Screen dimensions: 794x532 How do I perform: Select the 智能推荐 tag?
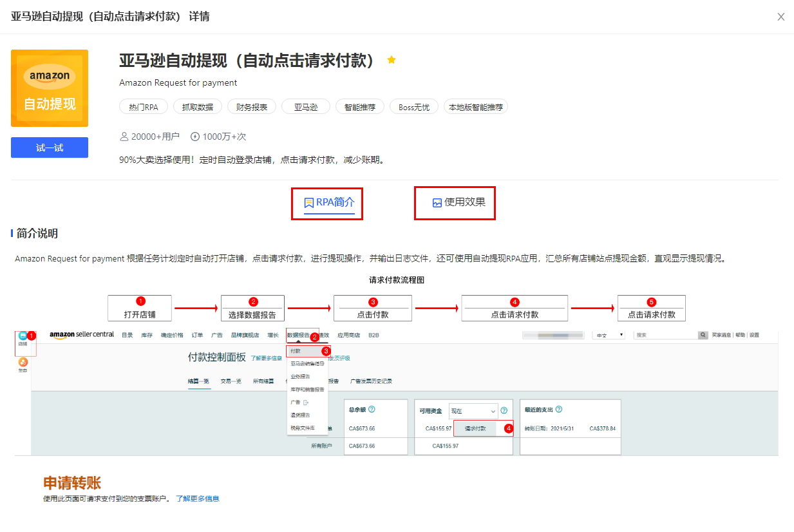[x=360, y=107]
